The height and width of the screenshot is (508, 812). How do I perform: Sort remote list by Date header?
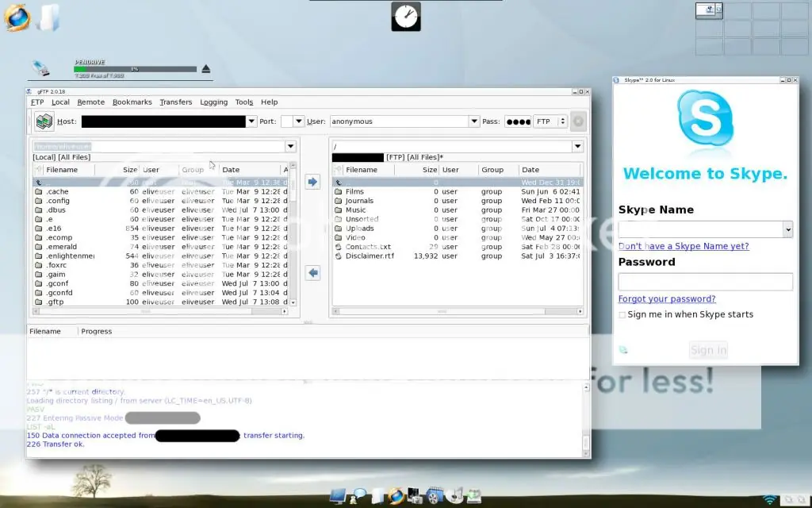(550, 170)
